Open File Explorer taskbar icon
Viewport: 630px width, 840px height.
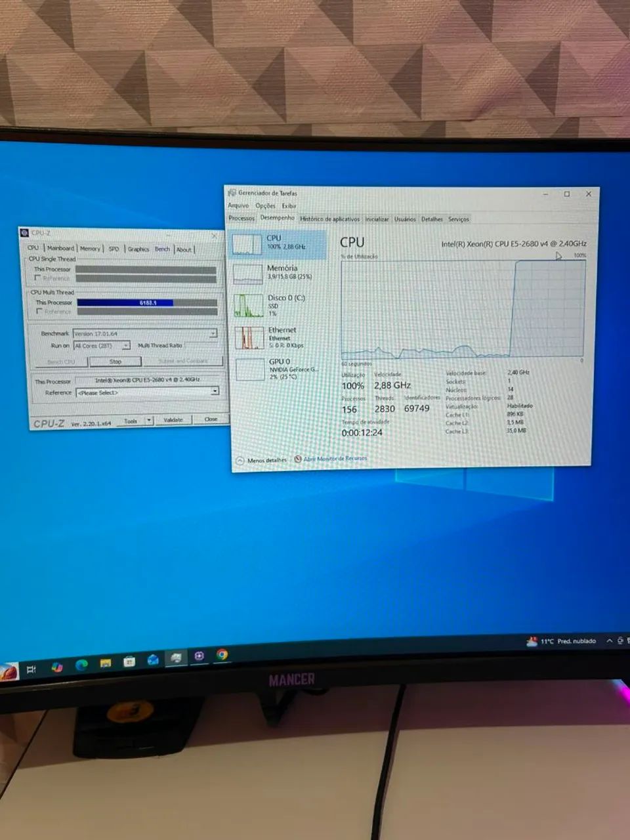click(106, 663)
